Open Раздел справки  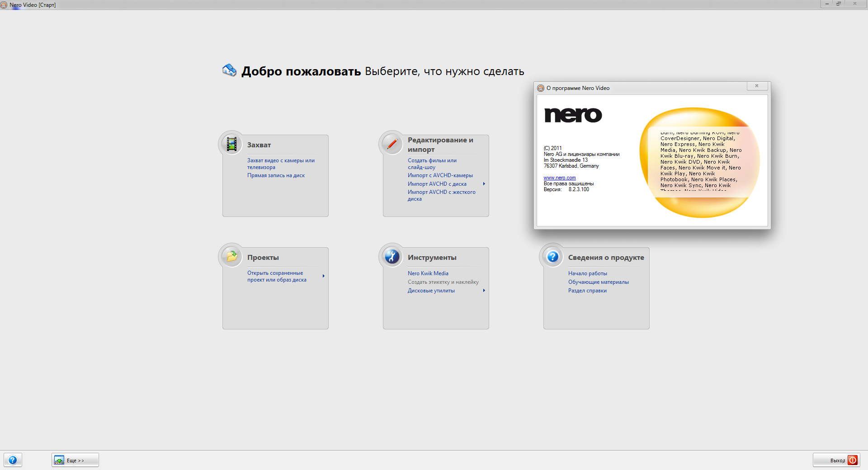[x=587, y=291]
